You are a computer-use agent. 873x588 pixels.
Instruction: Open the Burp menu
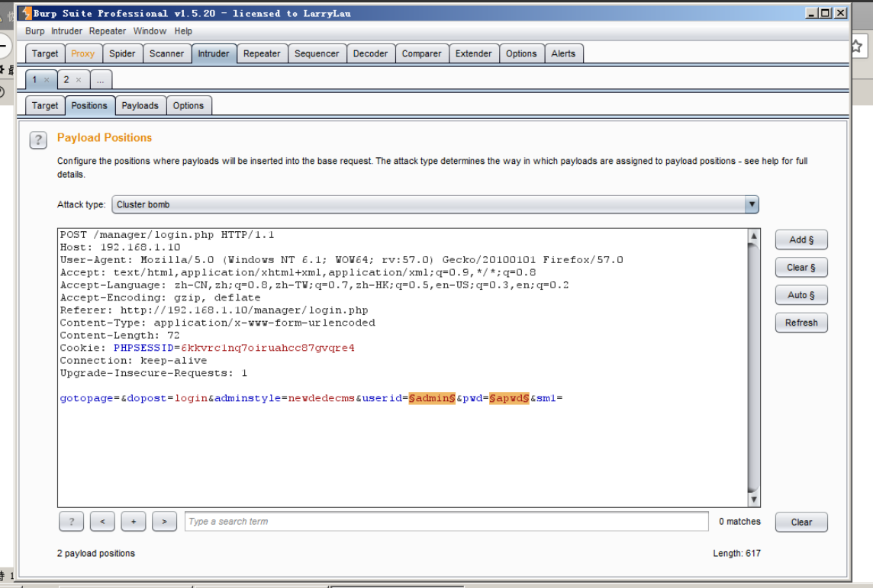(34, 31)
